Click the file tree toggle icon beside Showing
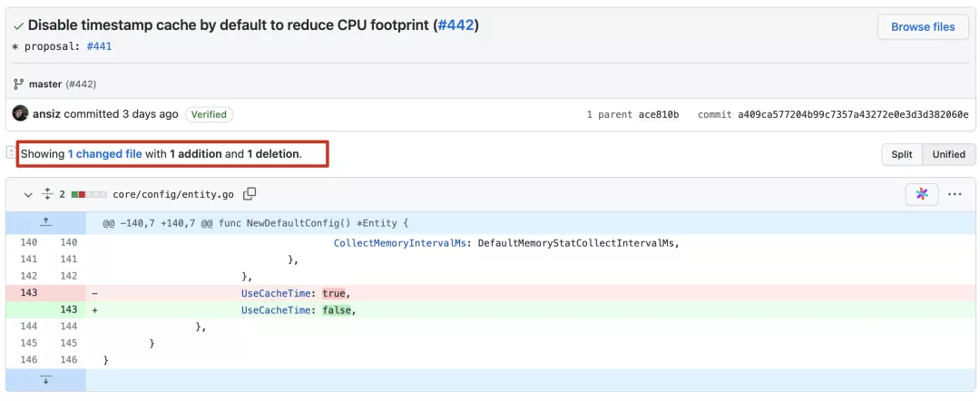 pos(10,152)
